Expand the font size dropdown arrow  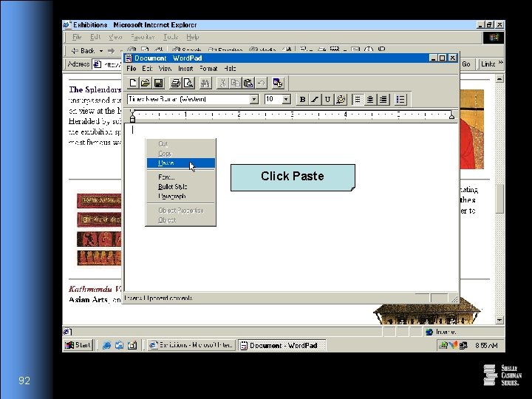287,100
